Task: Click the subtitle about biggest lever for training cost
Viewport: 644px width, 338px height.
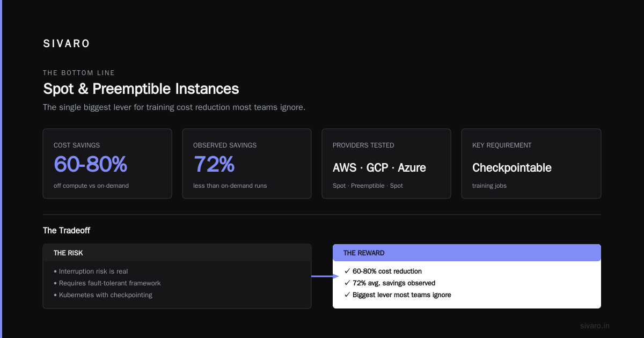Action: (174, 107)
